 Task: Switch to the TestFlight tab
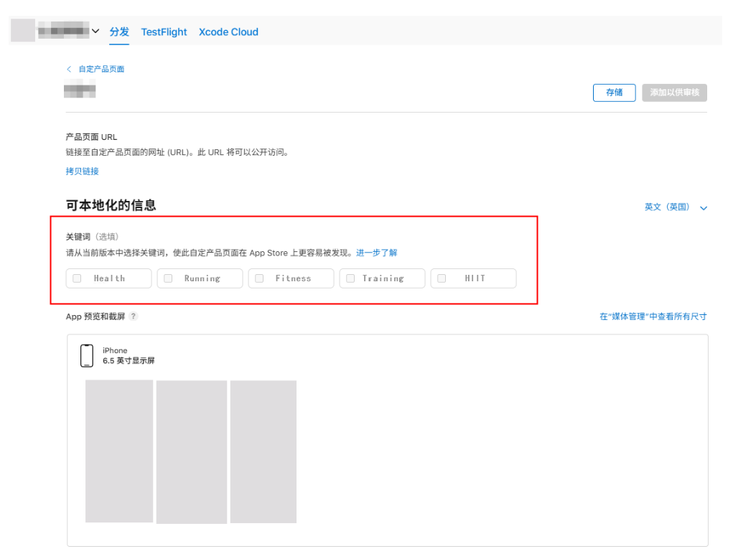(164, 32)
